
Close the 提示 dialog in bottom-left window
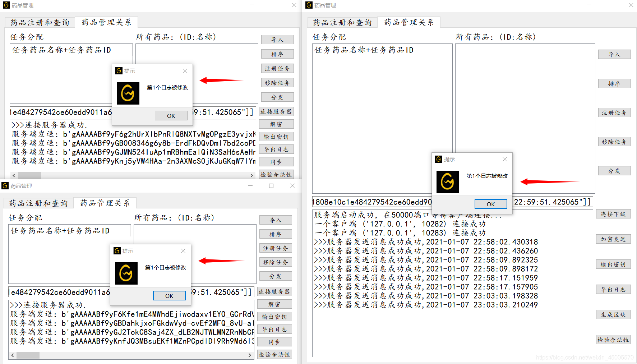[x=183, y=251]
